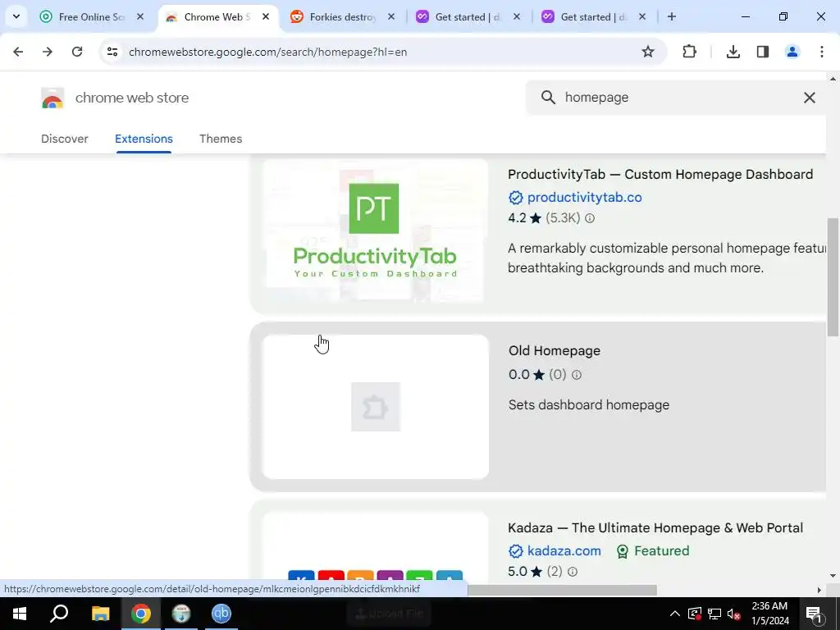This screenshot has width=840, height=630.
Task: Open the Old Homepage extension title
Action: tap(555, 351)
